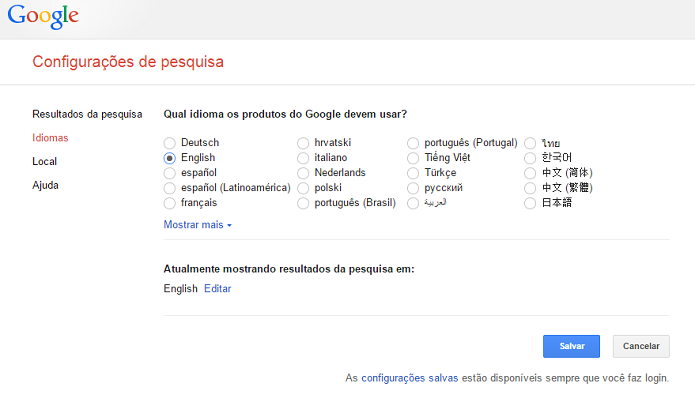Screen dimensions: 695x402
Task: Choose the 日本語 language option
Action: 530,203
